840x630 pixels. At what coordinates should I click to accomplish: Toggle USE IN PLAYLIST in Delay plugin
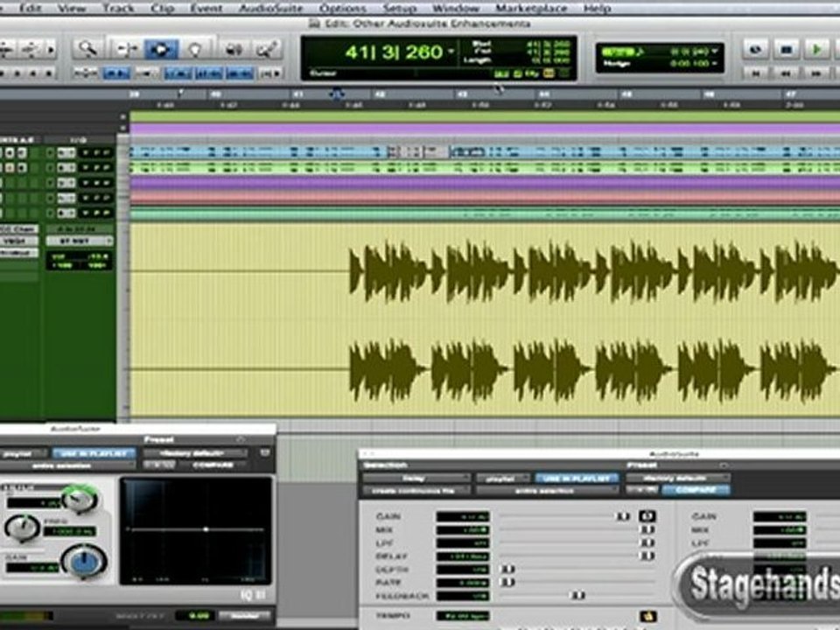point(577,478)
